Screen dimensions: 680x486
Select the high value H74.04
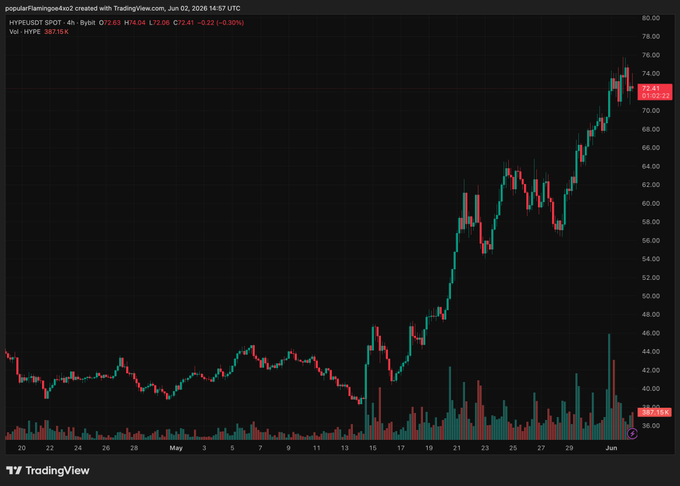pyautogui.click(x=135, y=23)
